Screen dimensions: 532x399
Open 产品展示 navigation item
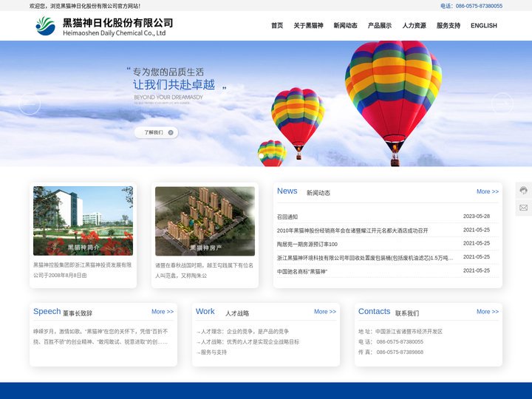click(x=379, y=25)
